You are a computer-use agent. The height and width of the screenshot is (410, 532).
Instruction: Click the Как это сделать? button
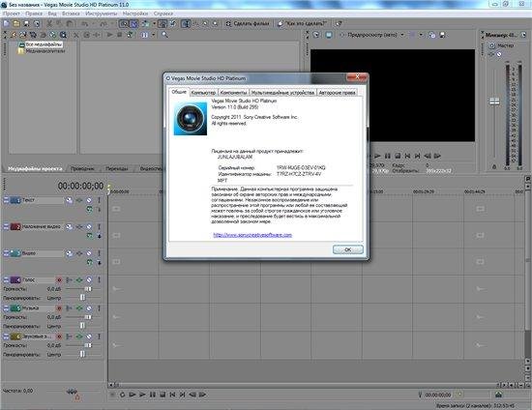pos(303,23)
